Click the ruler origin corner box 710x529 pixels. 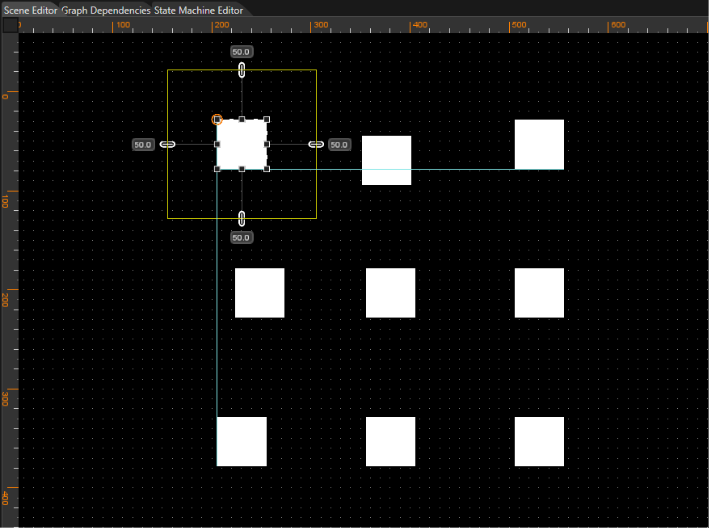tap(10, 25)
